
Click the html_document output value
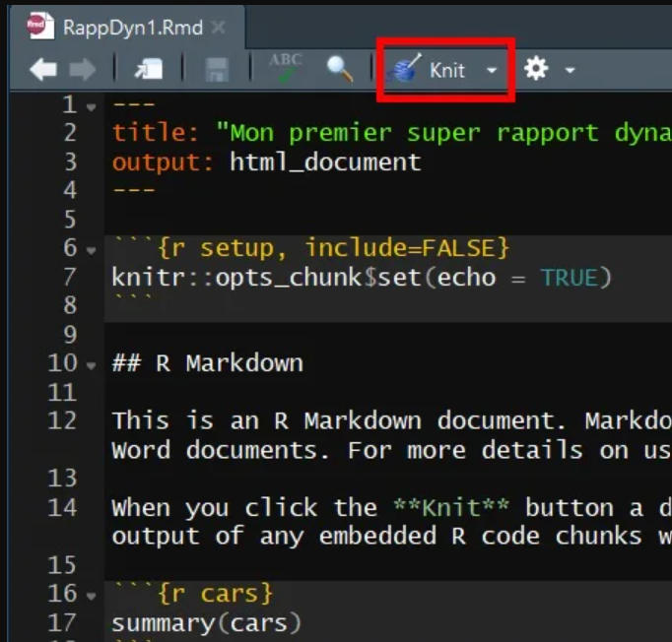325,161
